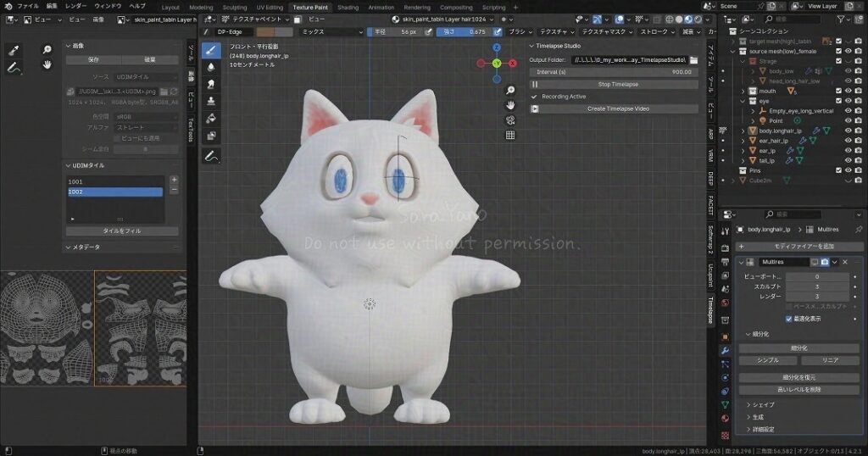The image size is (868, 456).
Task: Click the image editor pan hand icon
Action: (47, 64)
